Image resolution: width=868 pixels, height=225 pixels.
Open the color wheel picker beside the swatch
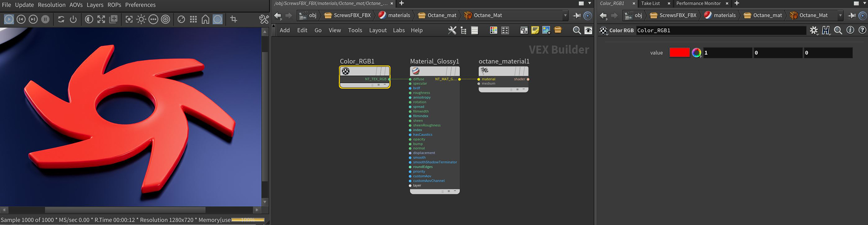(x=697, y=53)
